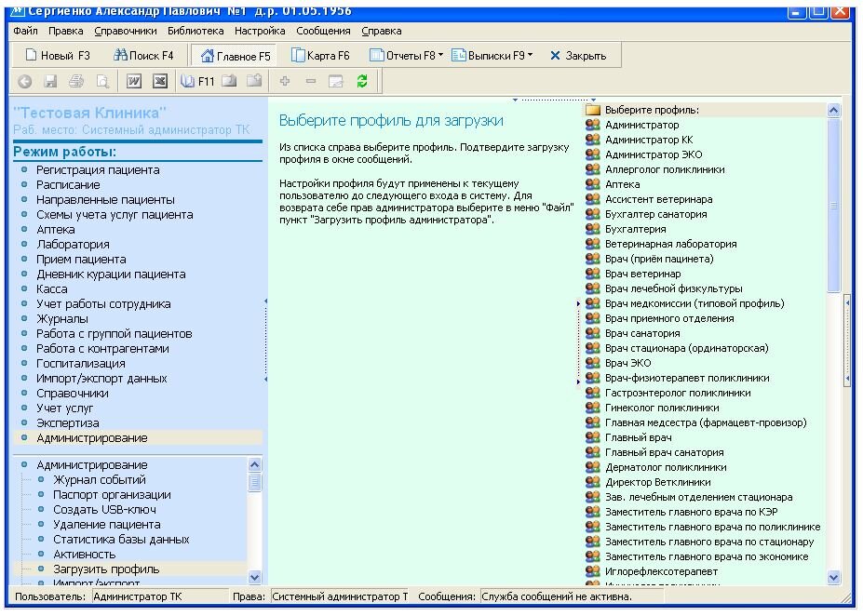
Task: Click the plain folder icon next to F11
Action: pos(229,81)
